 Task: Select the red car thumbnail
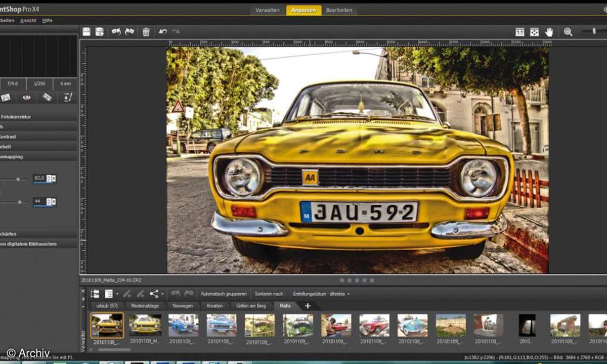(374, 325)
